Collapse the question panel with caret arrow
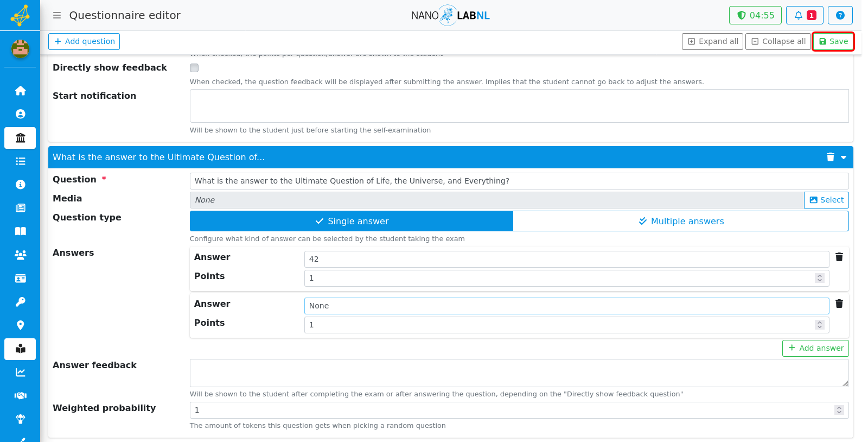The height and width of the screenshot is (442, 868). [x=844, y=157]
